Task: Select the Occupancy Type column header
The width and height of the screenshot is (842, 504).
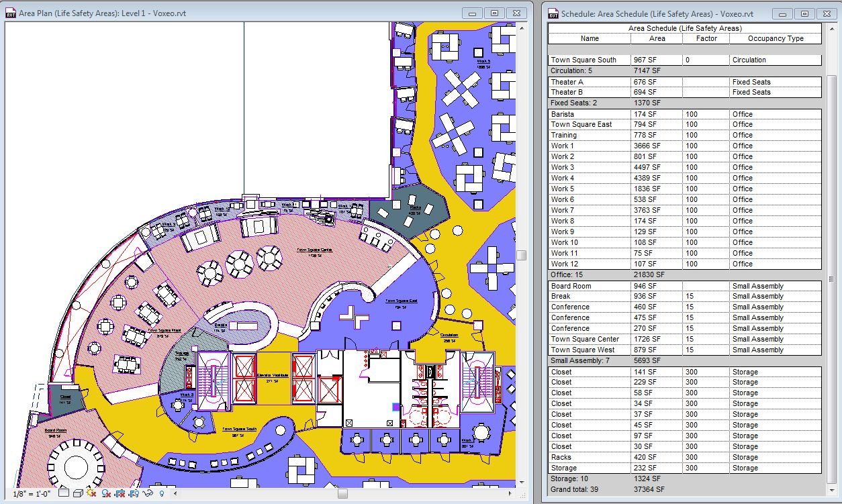Action: click(x=776, y=38)
